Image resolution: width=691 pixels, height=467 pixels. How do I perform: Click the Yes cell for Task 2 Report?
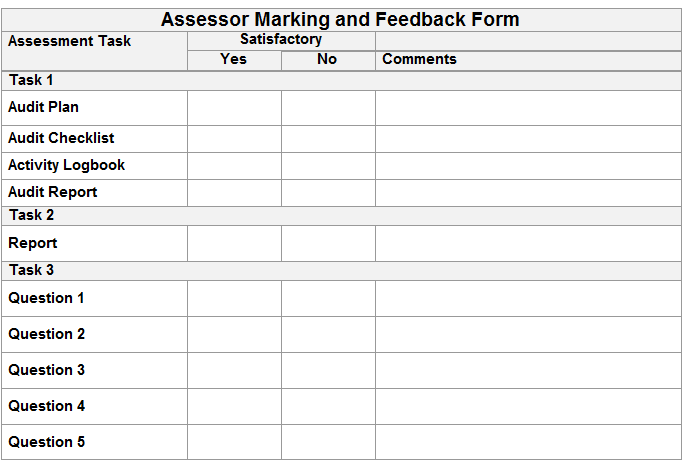point(234,243)
